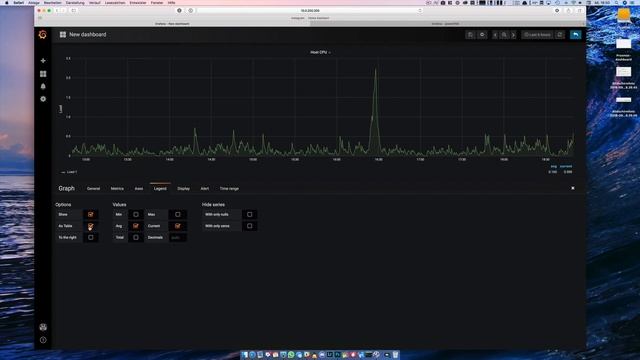The image size is (640, 360).
Task: Open the New dashboard title dropdown
Action: click(x=88, y=35)
